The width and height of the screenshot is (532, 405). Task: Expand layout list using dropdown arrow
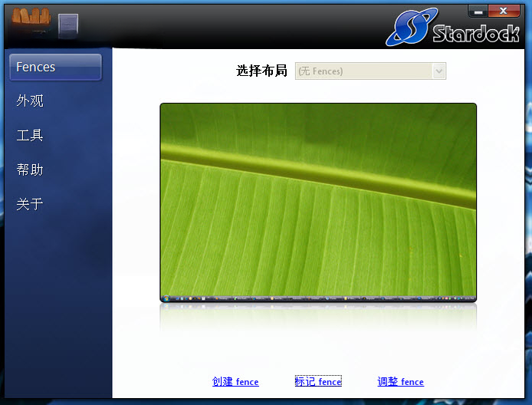coord(439,71)
